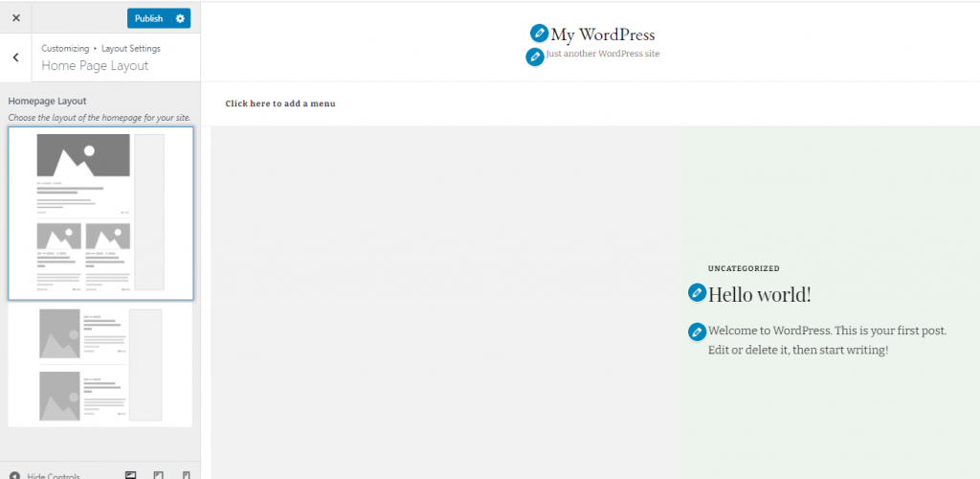Click the 'Choose the layout of the homepage' description
Screen dimensions: 980x479
point(100,118)
